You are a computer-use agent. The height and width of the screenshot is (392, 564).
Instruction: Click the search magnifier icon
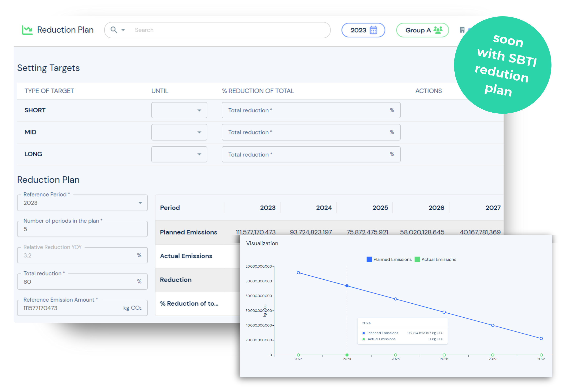pyautogui.click(x=113, y=30)
